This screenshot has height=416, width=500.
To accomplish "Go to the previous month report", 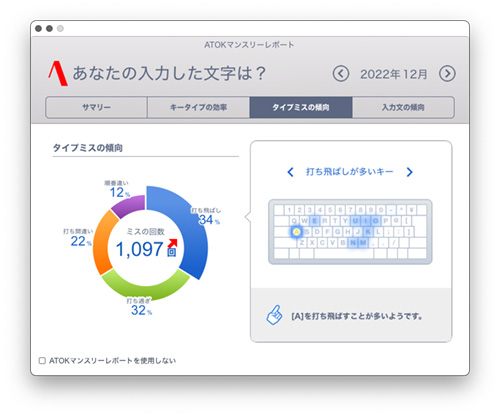I will pyautogui.click(x=341, y=74).
